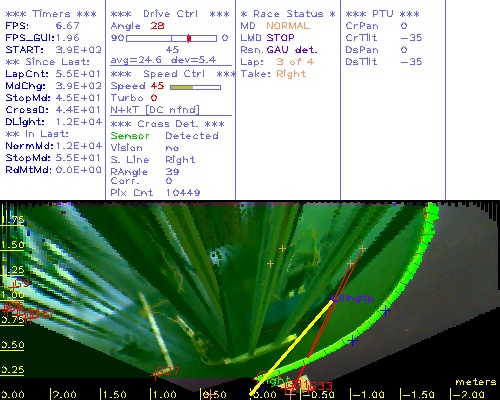The height and width of the screenshot is (400, 500).
Task: Select the RdMtMd value 0.0E+00
Action: click(x=78, y=170)
